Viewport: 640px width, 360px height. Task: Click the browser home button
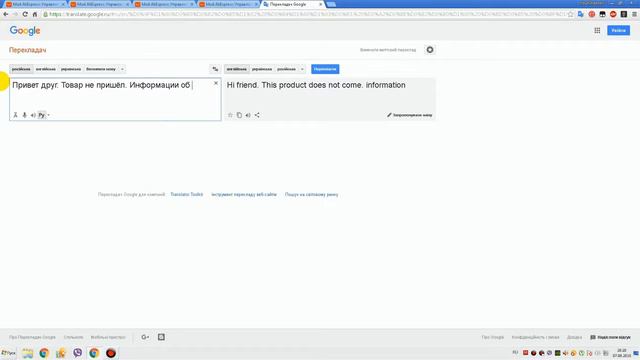pyautogui.click(x=35, y=14)
